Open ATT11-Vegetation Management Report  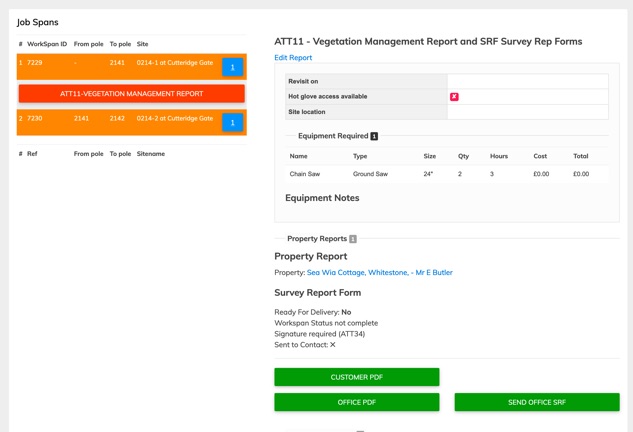(x=131, y=94)
